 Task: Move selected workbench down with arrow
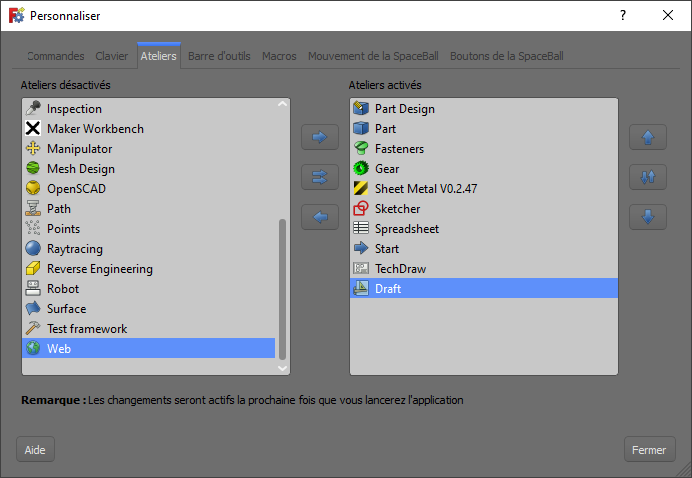[x=647, y=217]
